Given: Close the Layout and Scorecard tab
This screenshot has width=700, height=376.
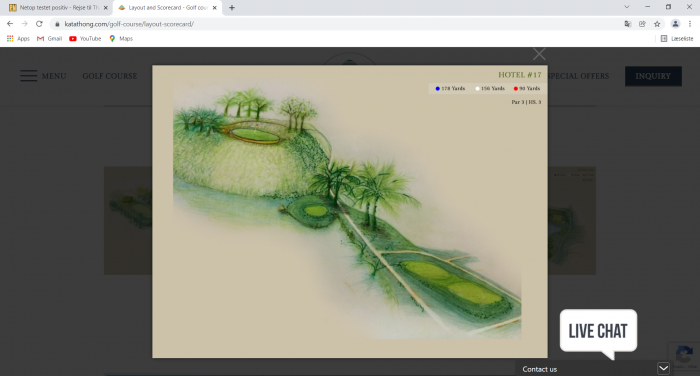Looking at the screenshot, I should tap(215, 8).
